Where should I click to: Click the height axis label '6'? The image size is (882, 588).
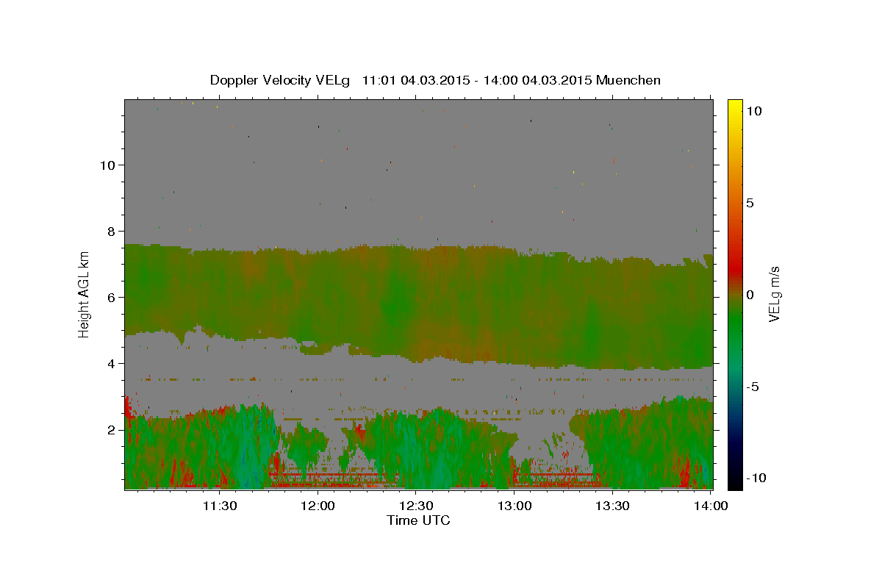pos(111,297)
